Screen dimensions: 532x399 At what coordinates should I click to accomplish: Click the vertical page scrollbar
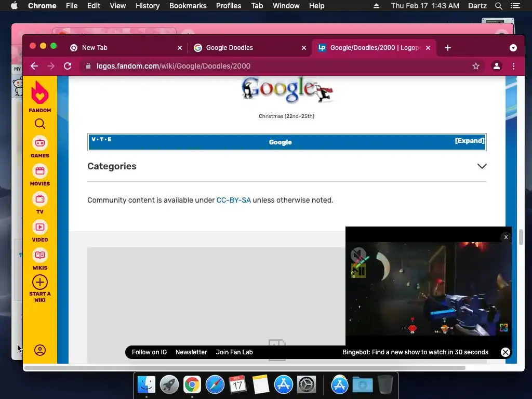coord(521,237)
